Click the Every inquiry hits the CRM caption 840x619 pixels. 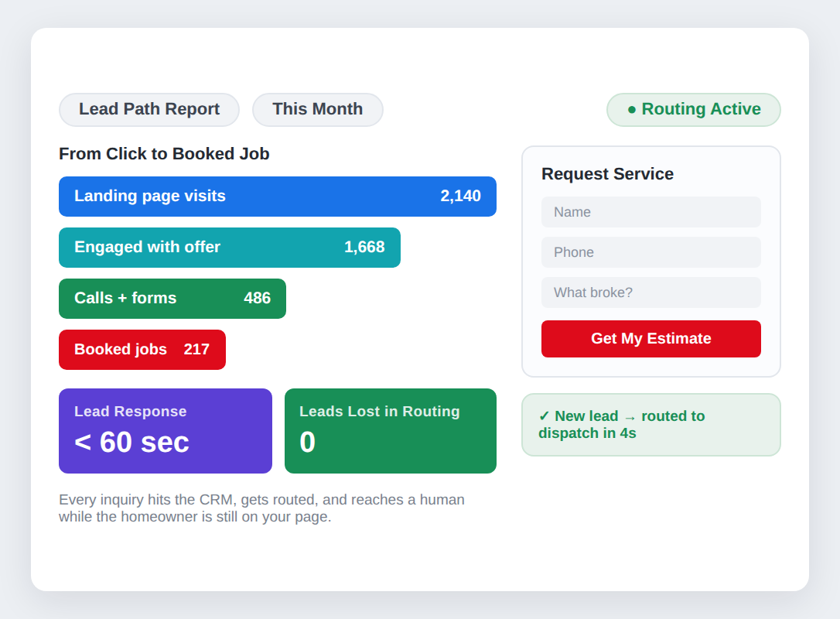coord(261,508)
